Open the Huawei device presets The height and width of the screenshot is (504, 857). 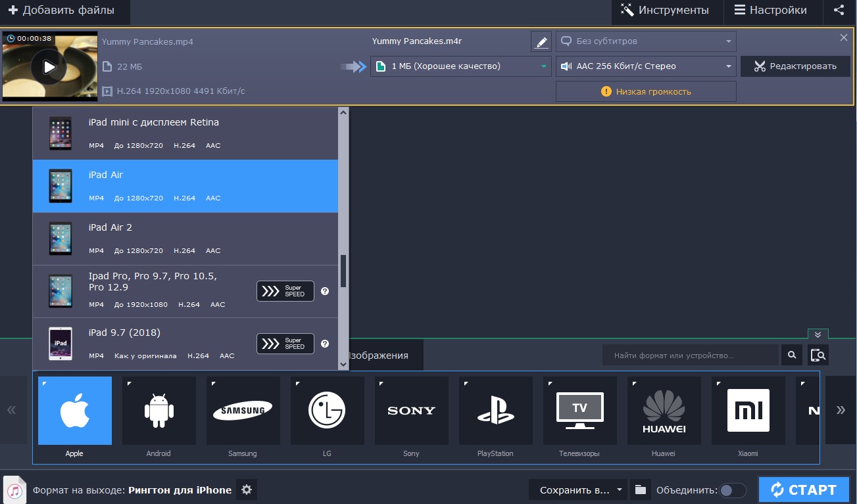664,411
